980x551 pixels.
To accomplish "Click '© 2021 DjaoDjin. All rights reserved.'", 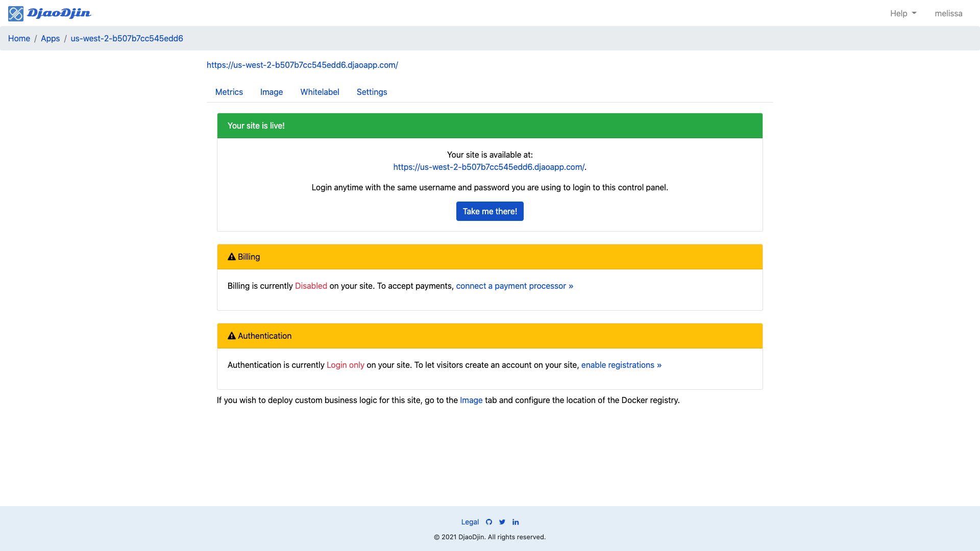I will tap(490, 537).
